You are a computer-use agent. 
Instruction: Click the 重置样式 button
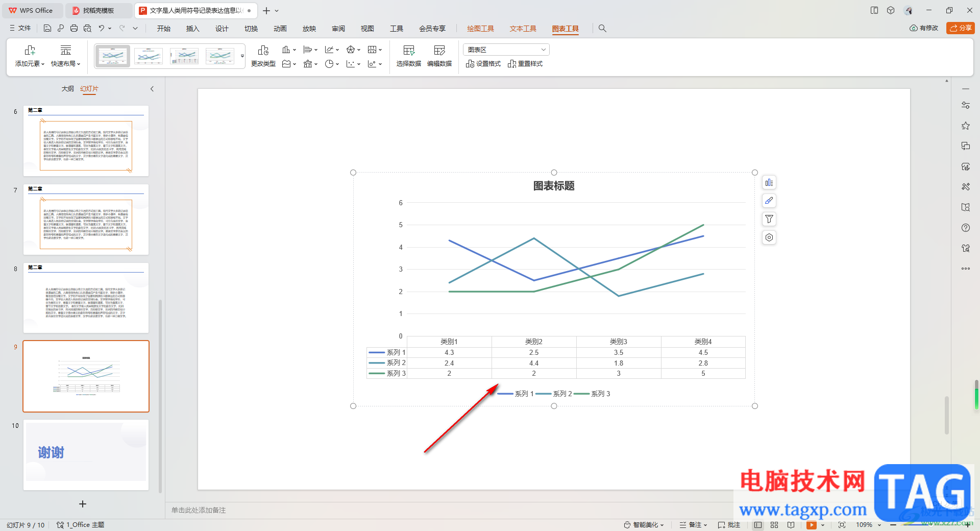pos(525,64)
